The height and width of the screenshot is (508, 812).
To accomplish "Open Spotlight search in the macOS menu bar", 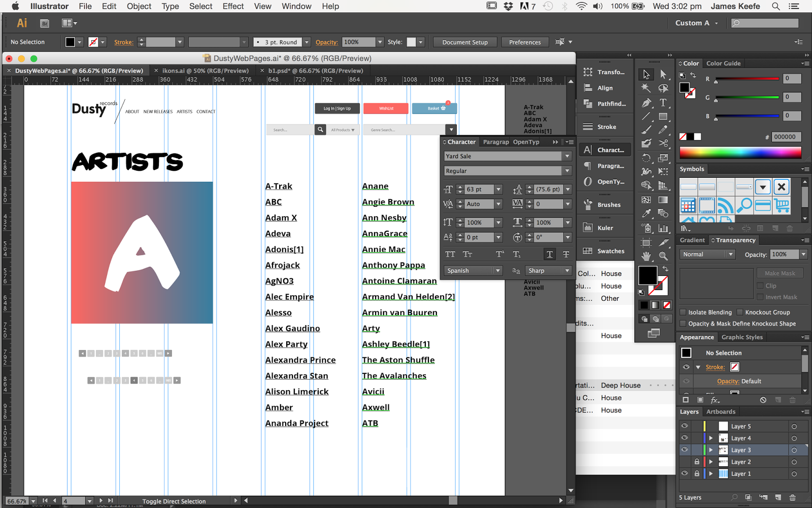I will coord(775,6).
